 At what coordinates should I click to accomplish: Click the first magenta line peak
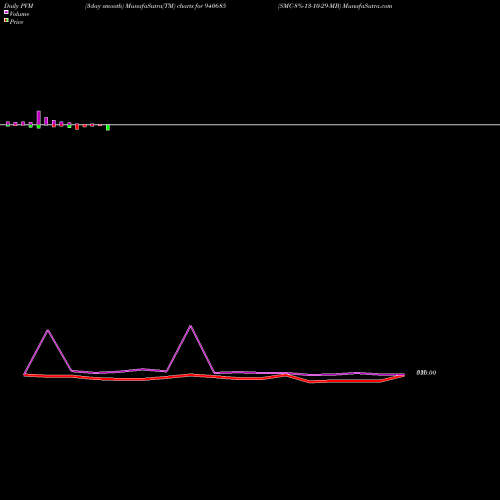pos(48,330)
